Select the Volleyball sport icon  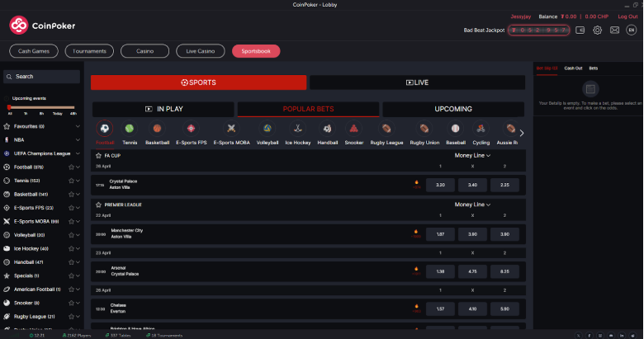click(268, 129)
